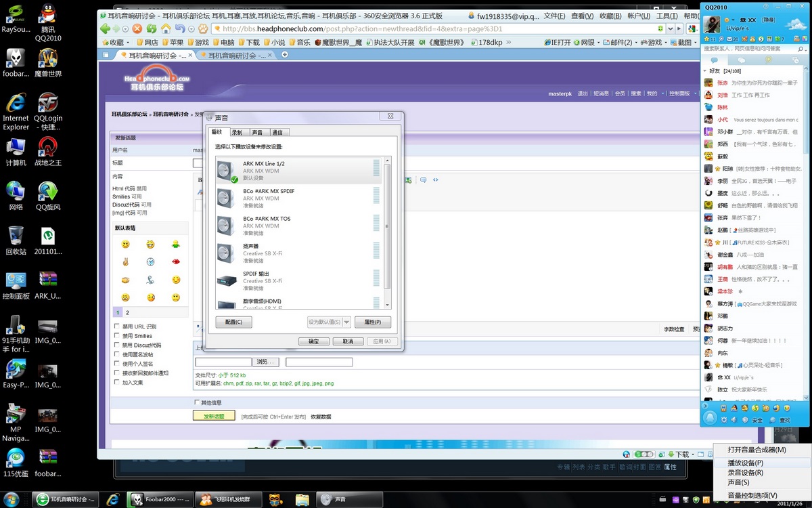Check 禁用 Smilies checkbox

[117, 336]
